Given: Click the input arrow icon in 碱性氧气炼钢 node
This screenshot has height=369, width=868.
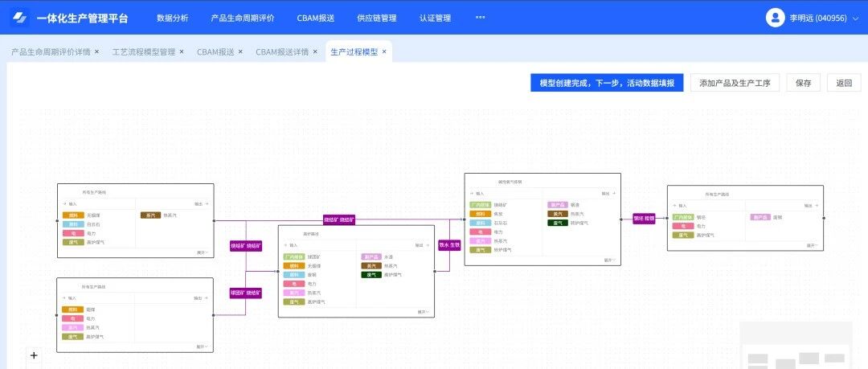Looking at the screenshot, I should (x=471, y=194).
